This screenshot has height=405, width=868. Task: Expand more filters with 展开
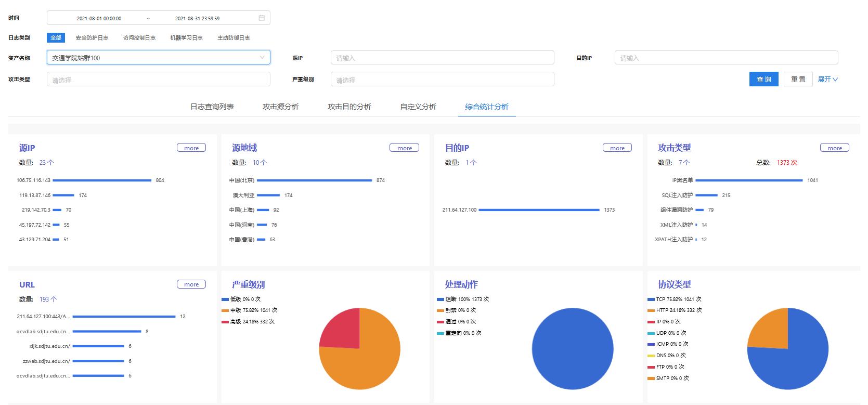[827, 79]
